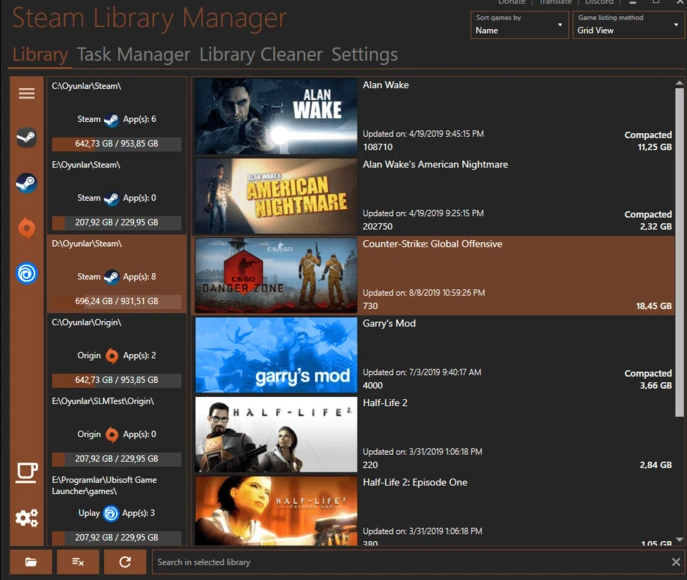687x580 pixels.
Task: Click the 18,45 GB size of CS:GO
Action: [654, 306]
